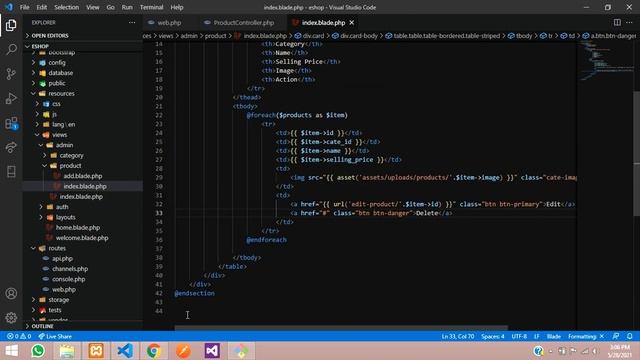Screen dimensions: 640x360
Task: Open the Accounts icon in activity bar
Action: 11,293
